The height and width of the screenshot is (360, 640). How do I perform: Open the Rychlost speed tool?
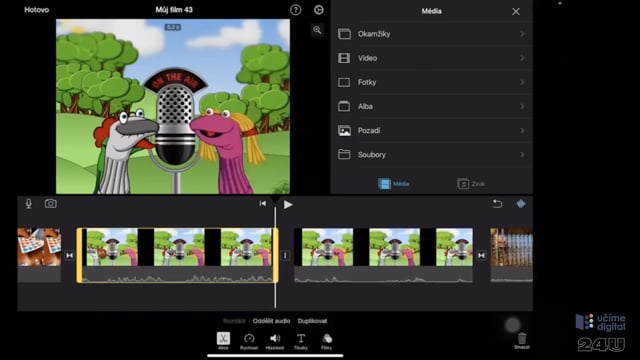click(249, 341)
